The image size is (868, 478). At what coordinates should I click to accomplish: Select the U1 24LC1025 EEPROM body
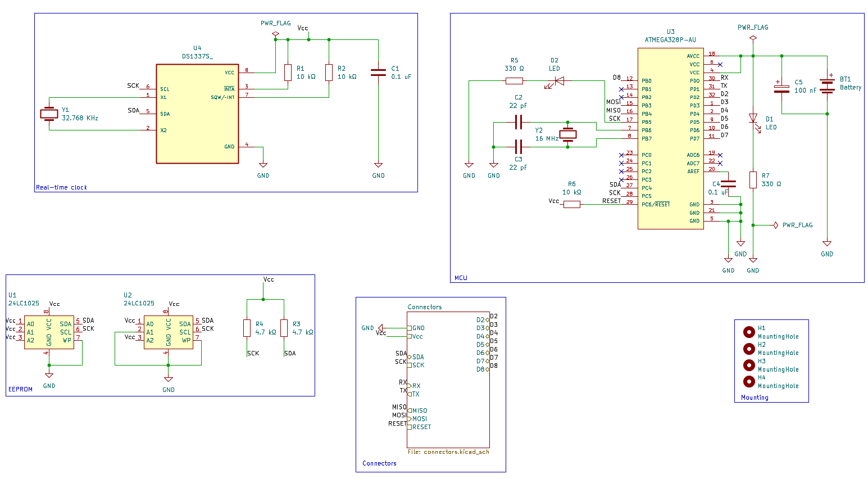point(49,332)
